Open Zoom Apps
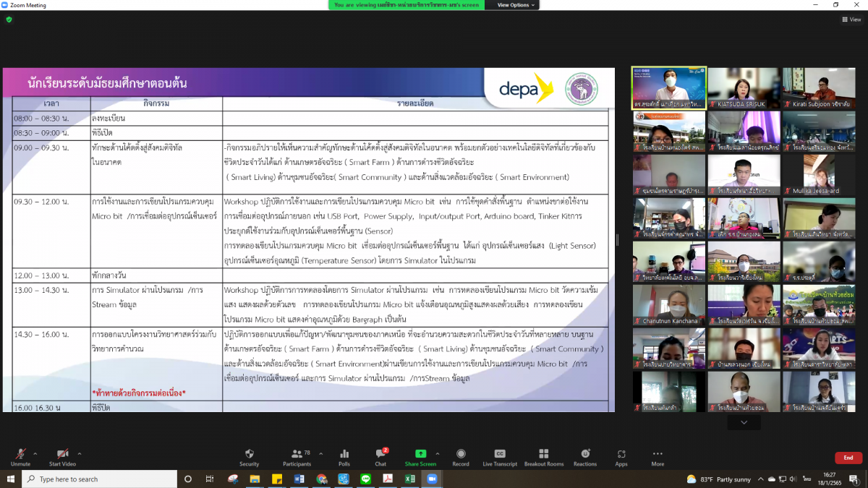Viewport: 868px width, 488px height. pos(621,457)
